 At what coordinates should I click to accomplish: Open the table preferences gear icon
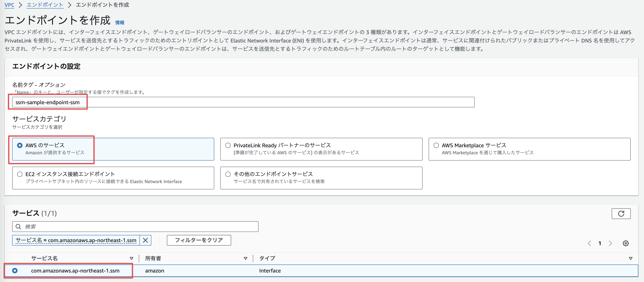626,243
